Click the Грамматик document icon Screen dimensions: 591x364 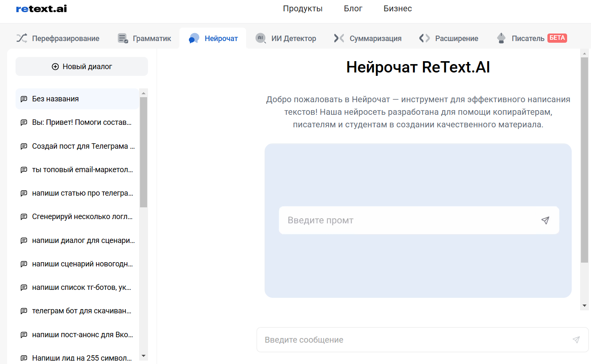(x=123, y=38)
